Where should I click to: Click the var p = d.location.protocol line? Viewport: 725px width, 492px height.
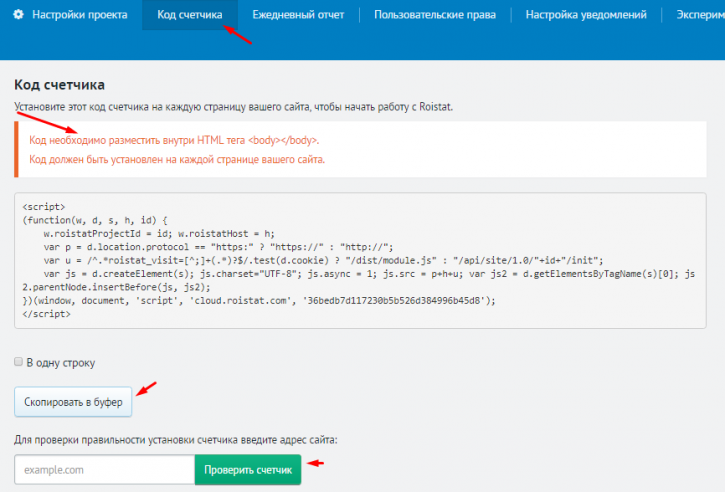pos(218,247)
